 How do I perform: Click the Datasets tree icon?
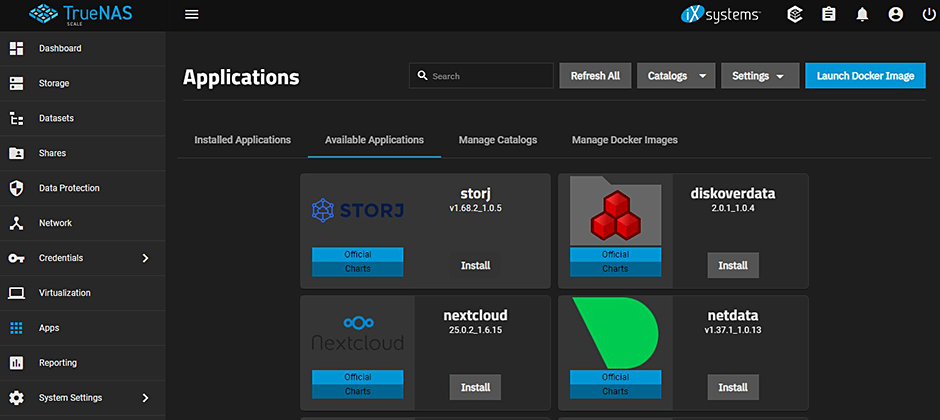tap(16, 119)
